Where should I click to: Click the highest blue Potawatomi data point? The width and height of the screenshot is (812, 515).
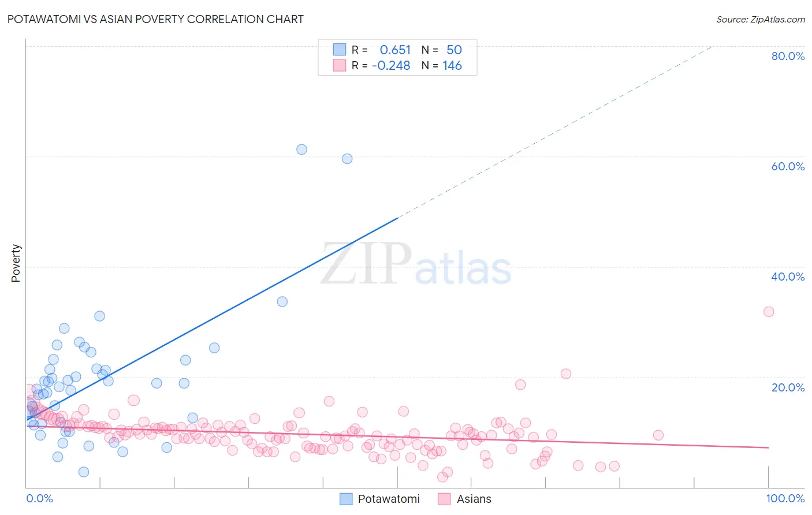point(301,149)
